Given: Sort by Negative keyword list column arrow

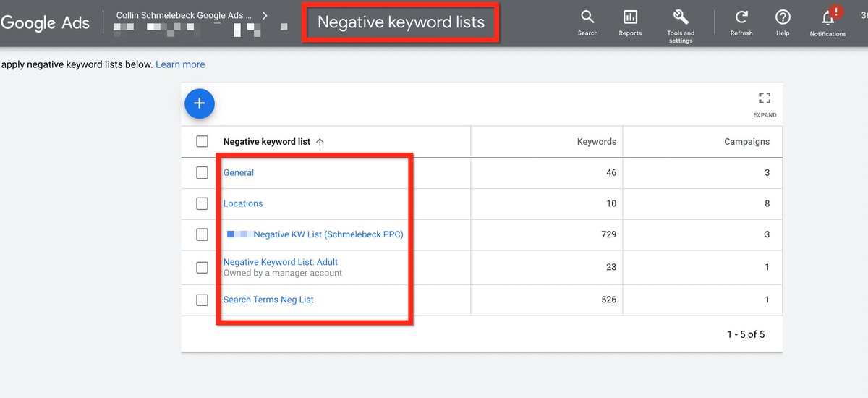Looking at the screenshot, I should point(320,142).
